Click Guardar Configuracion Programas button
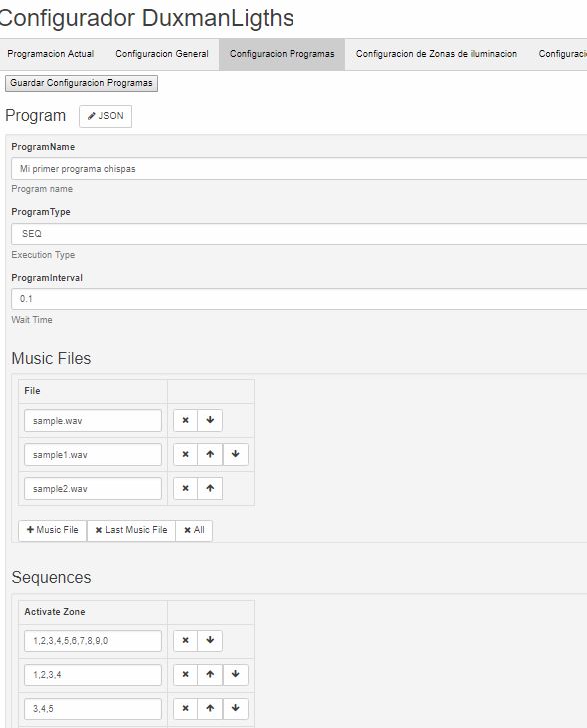This screenshot has width=587, height=728. (x=81, y=83)
